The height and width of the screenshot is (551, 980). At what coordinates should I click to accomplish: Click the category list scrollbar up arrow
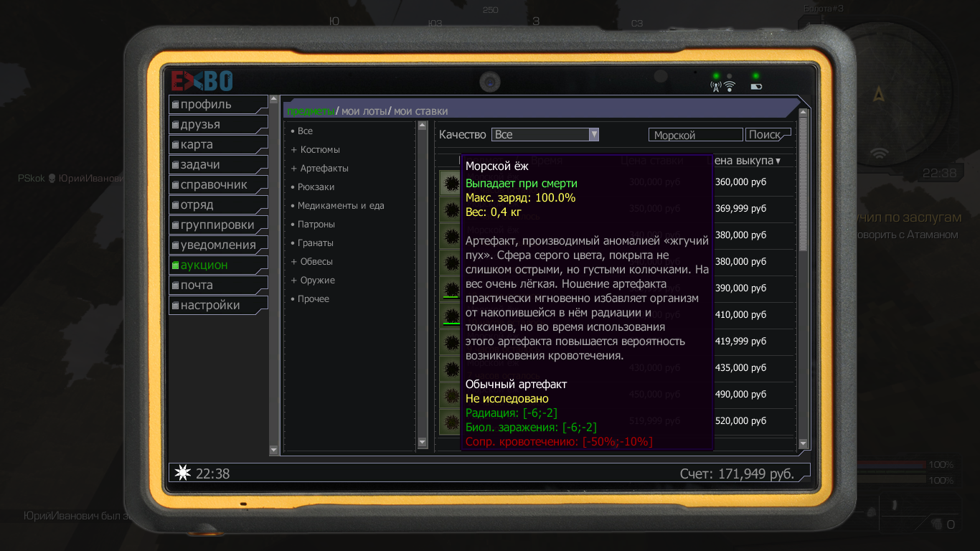tap(422, 126)
